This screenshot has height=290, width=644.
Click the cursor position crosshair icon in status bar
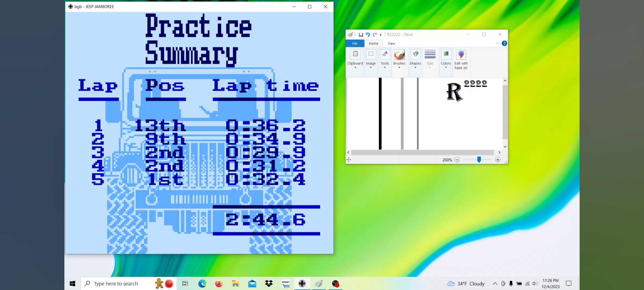[349, 160]
